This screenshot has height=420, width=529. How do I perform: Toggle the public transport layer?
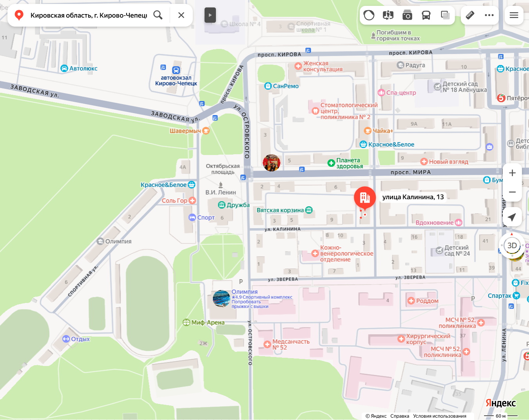426,15
